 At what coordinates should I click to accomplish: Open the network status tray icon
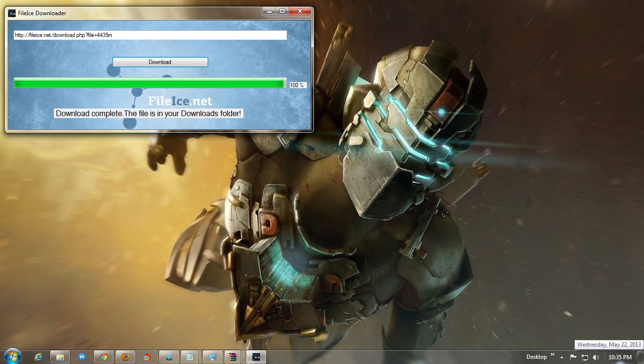click(x=585, y=357)
